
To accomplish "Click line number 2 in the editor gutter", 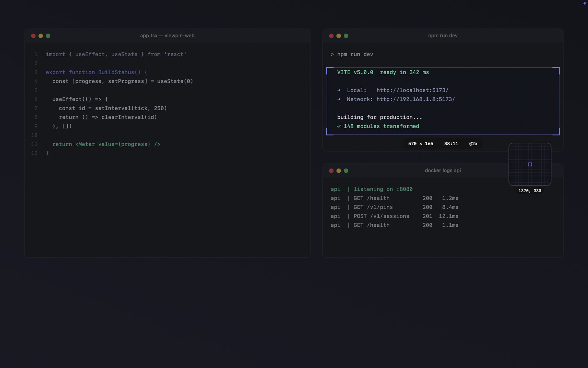I will pyautogui.click(x=36, y=63).
